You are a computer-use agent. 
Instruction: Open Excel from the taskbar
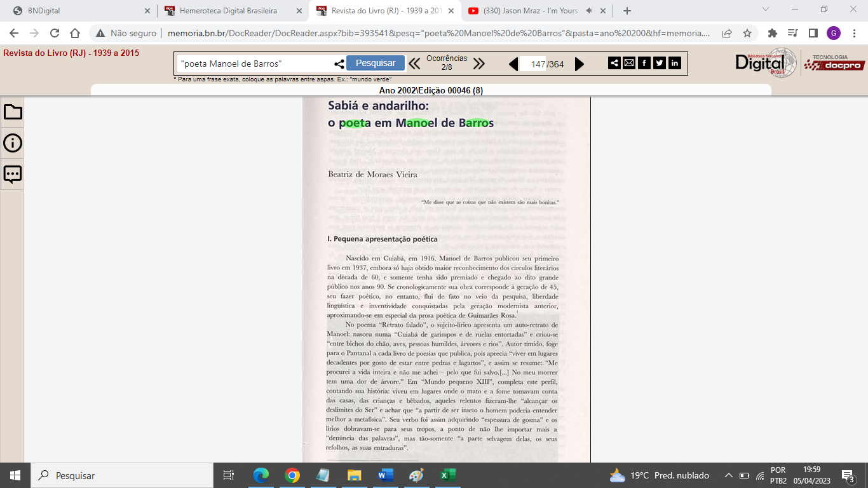coord(448,475)
